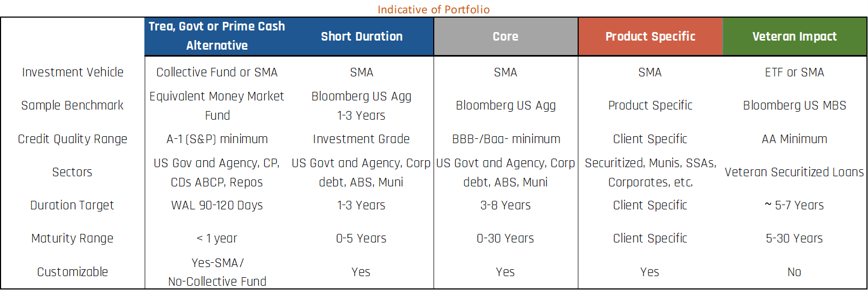Select Trea, Govt or Prime Cash Alternative header

[x=217, y=36]
